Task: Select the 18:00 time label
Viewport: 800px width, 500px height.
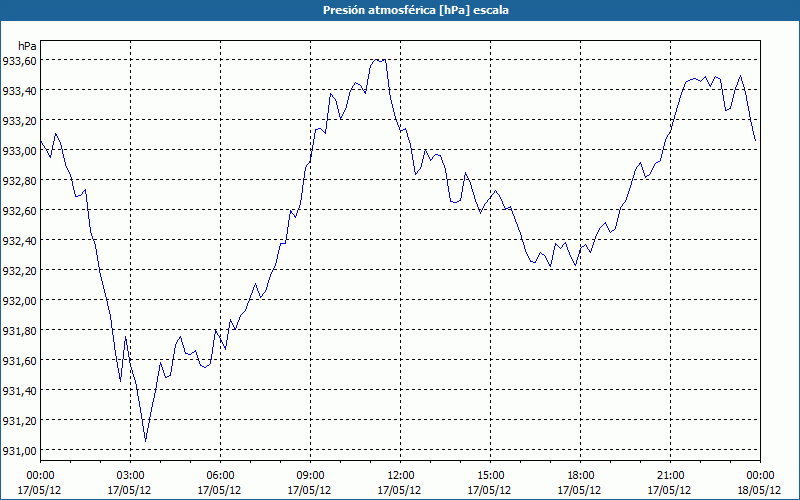Action: [581, 476]
